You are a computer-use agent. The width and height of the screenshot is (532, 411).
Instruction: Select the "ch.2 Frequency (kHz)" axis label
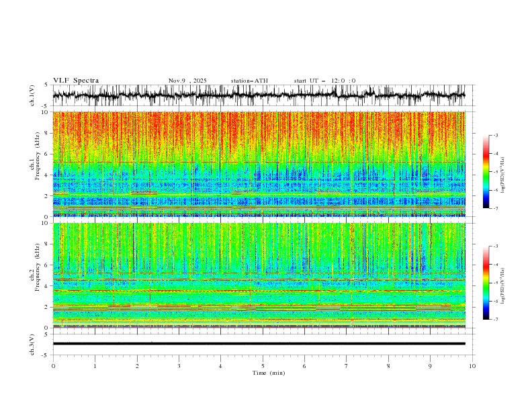(x=35, y=267)
